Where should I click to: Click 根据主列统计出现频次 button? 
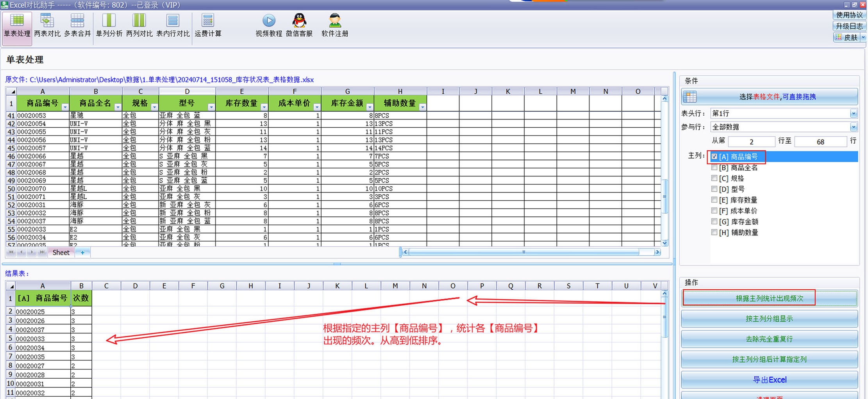pos(769,298)
